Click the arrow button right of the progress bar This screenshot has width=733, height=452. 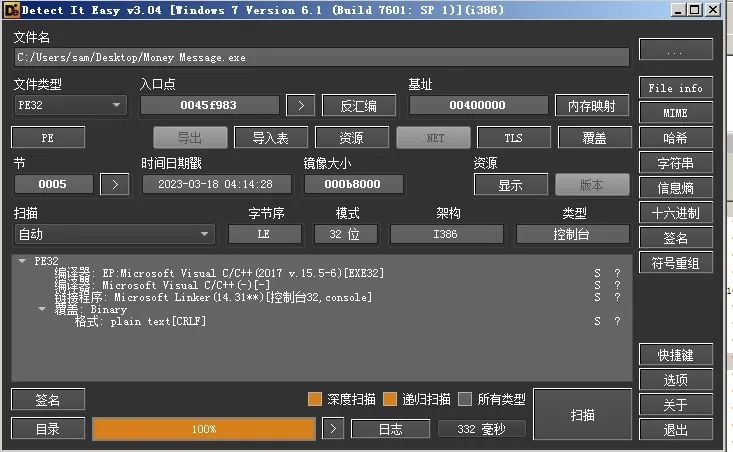coord(334,428)
